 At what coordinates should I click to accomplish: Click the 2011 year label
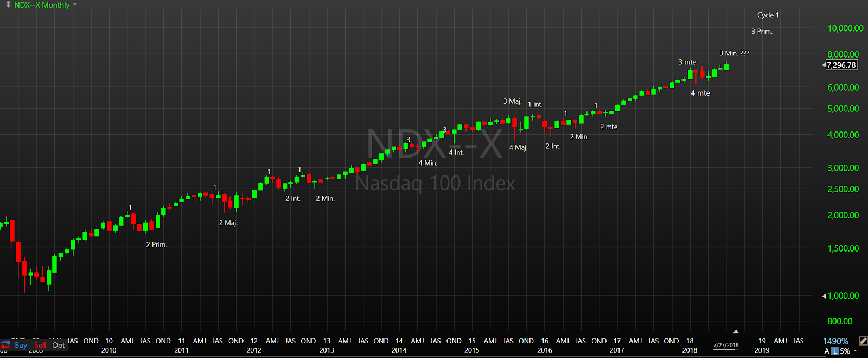click(x=181, y=350)
